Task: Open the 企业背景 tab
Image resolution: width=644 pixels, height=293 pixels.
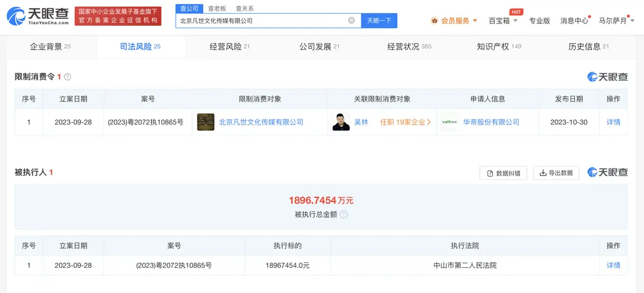Action: click(x=50, y=47)
